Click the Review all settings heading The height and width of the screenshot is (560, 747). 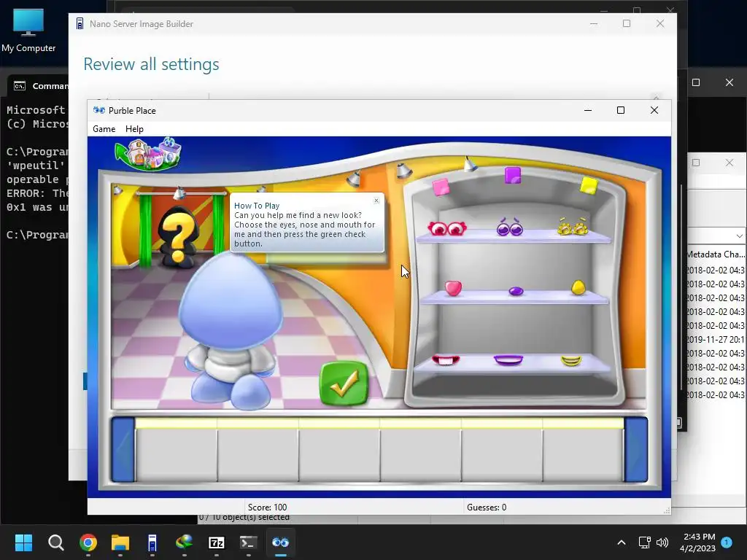151,64
